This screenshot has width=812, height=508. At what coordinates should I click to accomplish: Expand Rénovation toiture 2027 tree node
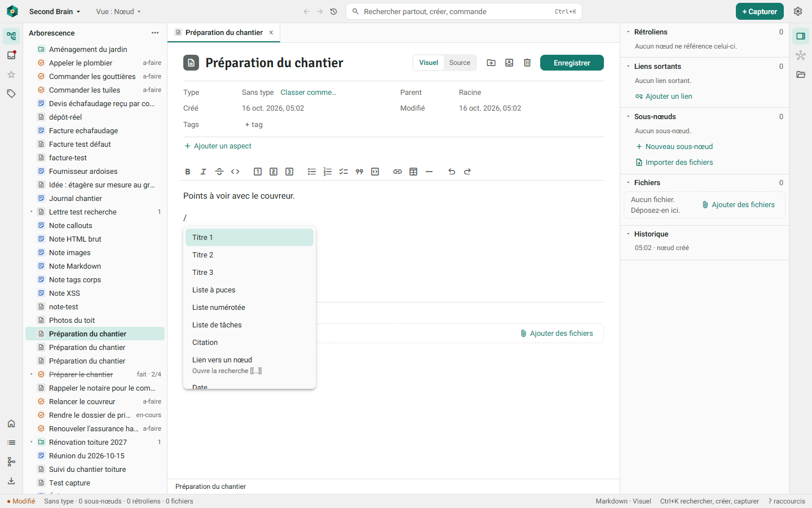coord(31,442)
